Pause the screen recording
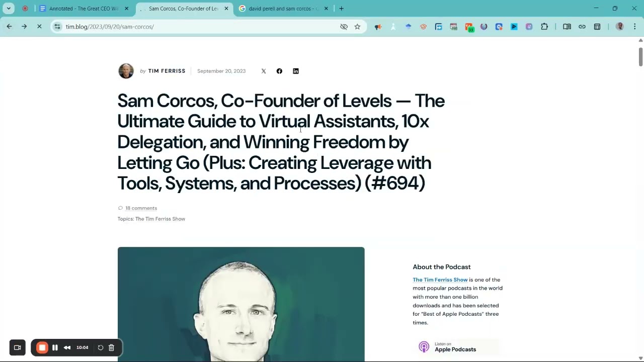 [x=55, y=347]
